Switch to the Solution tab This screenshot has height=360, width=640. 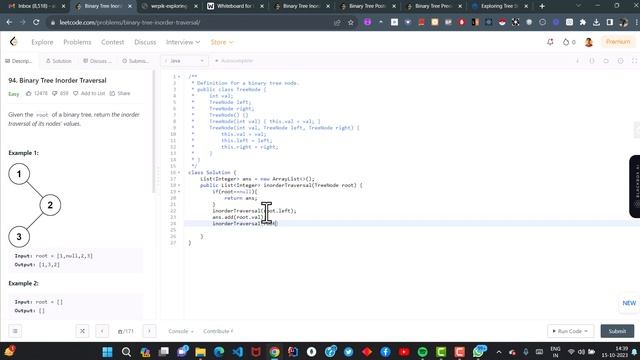click(x=58, y=61)
